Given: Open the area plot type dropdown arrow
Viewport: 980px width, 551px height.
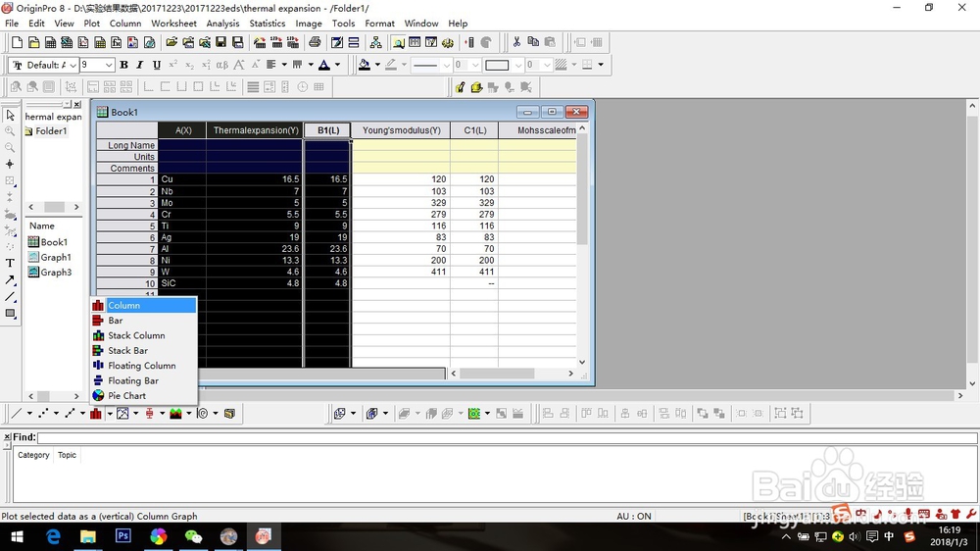Looking at the screenshot, I should coord(189,414).
